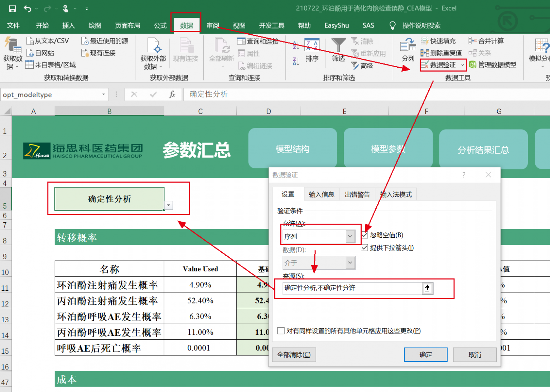Click the insert function fx icon

(172, 95)
